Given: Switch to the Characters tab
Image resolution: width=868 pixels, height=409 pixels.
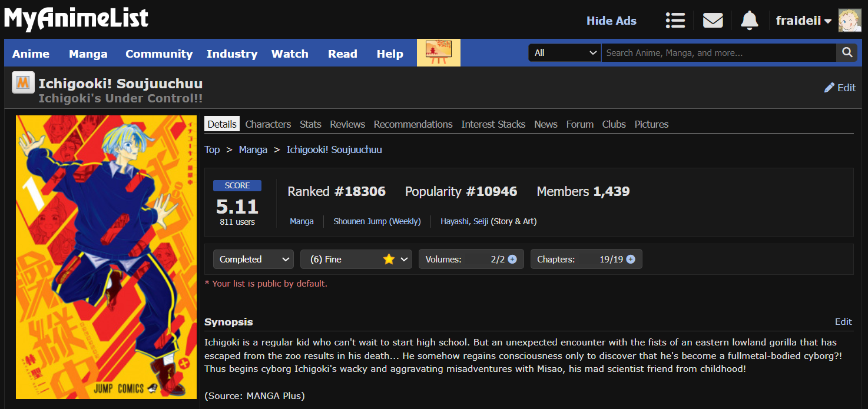Looking at the screenshot, I should [268, 124].
